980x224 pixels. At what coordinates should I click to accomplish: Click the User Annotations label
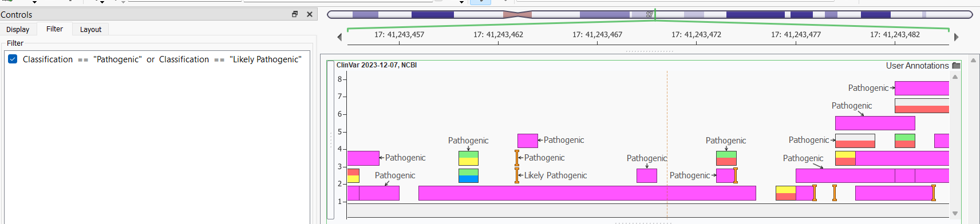917,66
